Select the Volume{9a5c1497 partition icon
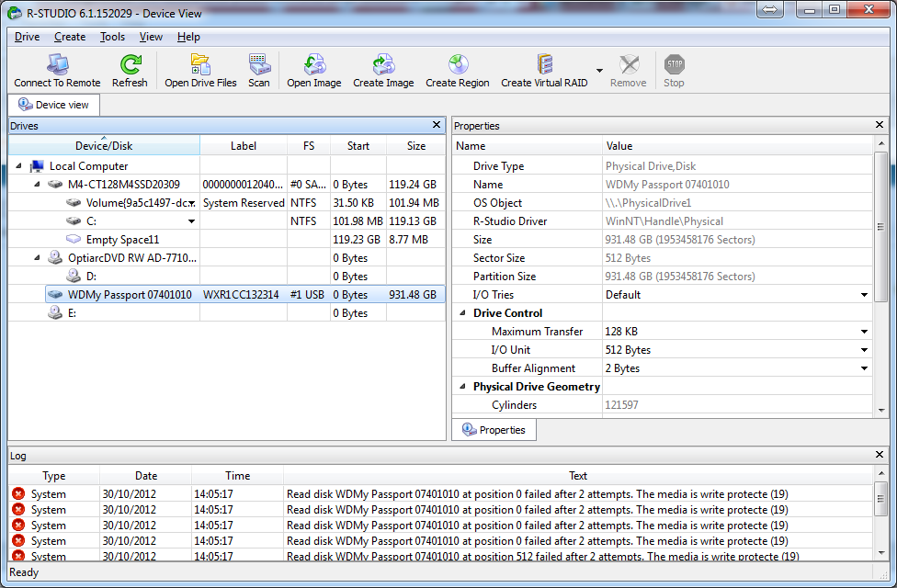 [74, 202]
